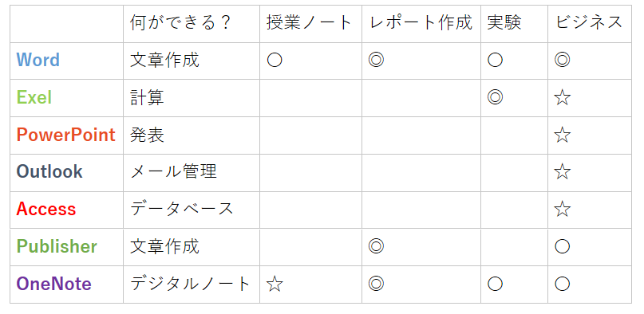Screen dimensions: 644x314
Task: Click the 何ができる？ column header
Action: coord(181,23)
